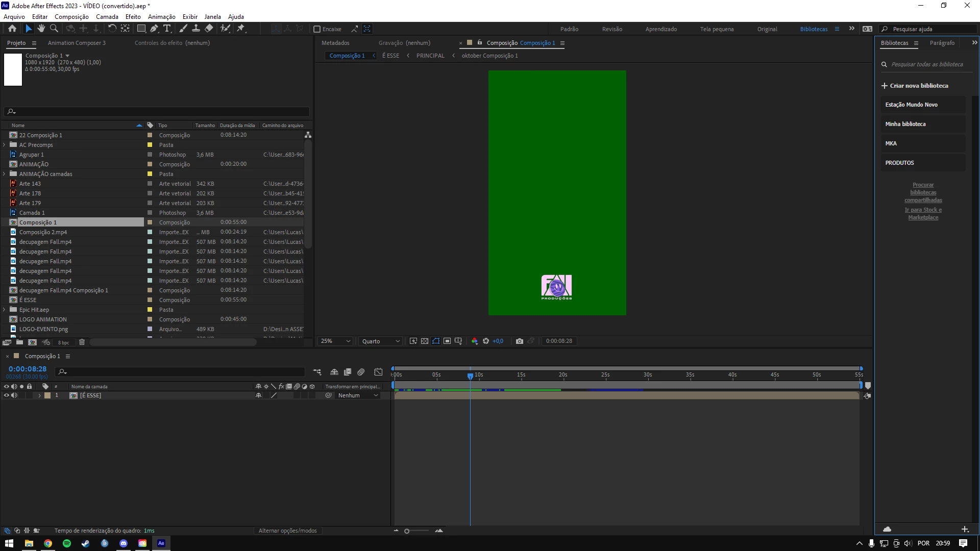Open the 25% magnification dropdown
Screen dimensions: 980x551
tap(335, 341)
